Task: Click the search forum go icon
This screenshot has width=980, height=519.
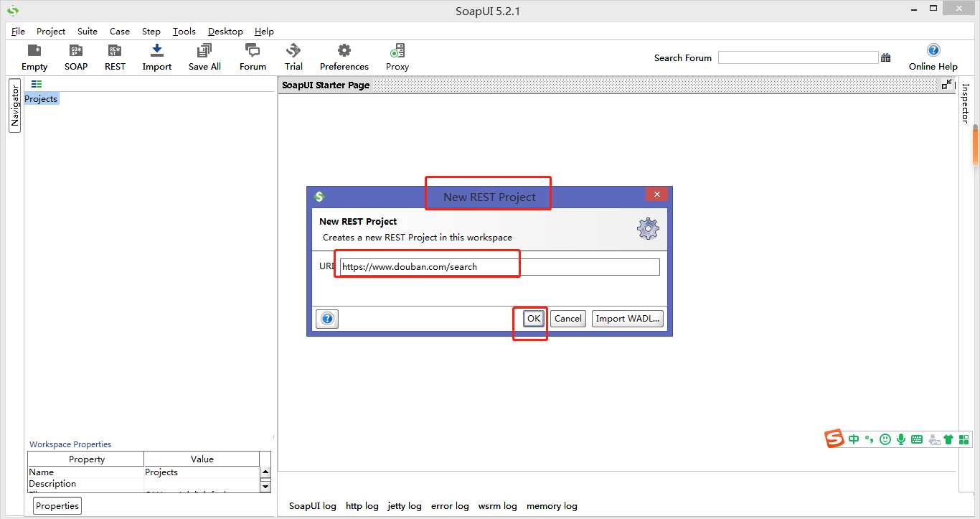Action: [x=885, y=57]
